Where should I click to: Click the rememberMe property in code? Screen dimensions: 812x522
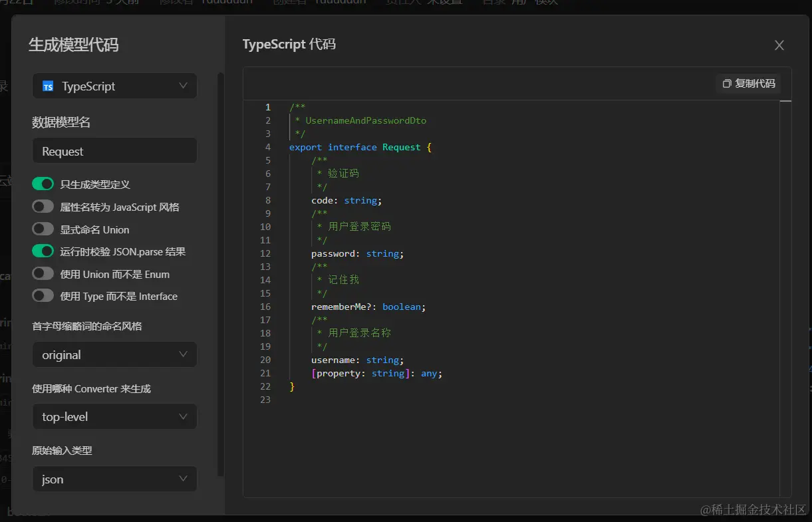pos(338,307)
